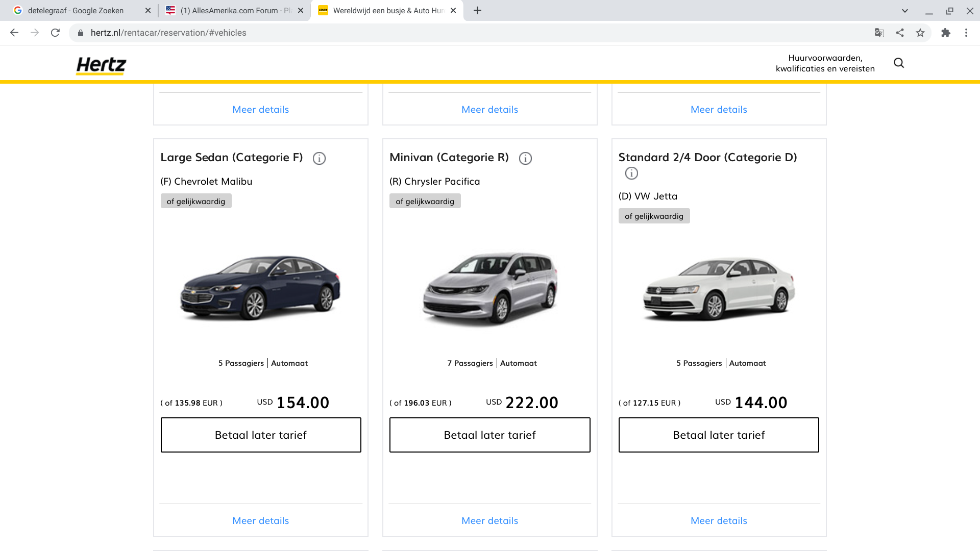Share this page via share icon
This screenshot has width=980, height=551.
(x=900, y=33)
